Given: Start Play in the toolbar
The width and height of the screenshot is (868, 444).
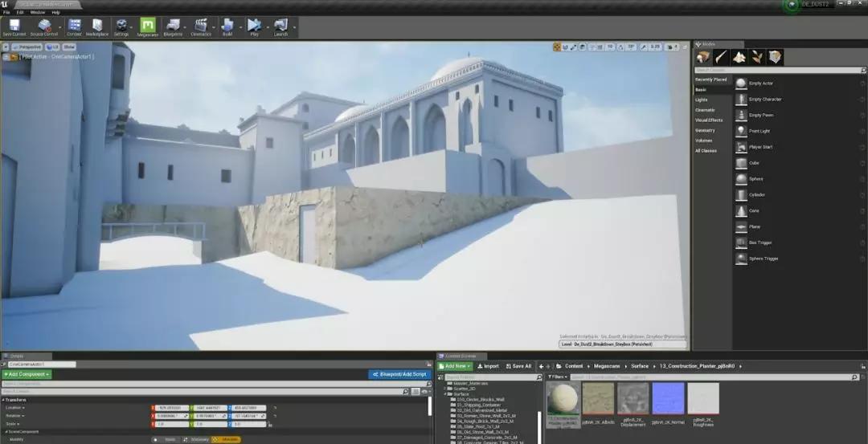Looking at the screenshot, I should coord(254,25).
